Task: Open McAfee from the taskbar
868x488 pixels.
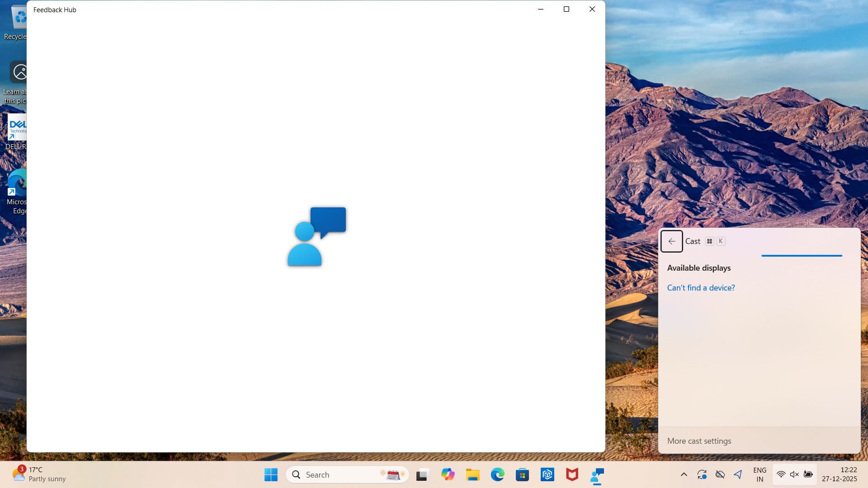Action: point(572,474)
